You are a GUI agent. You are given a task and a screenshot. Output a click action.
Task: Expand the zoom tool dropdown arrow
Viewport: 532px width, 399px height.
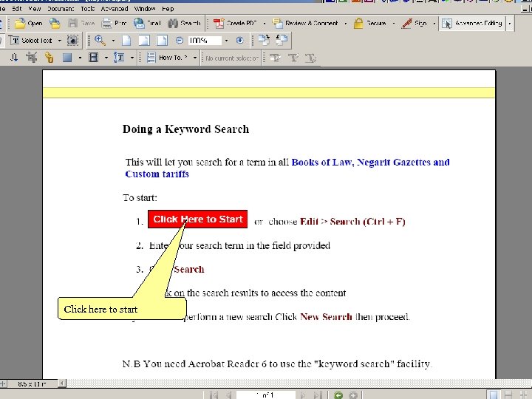point(113,41)
